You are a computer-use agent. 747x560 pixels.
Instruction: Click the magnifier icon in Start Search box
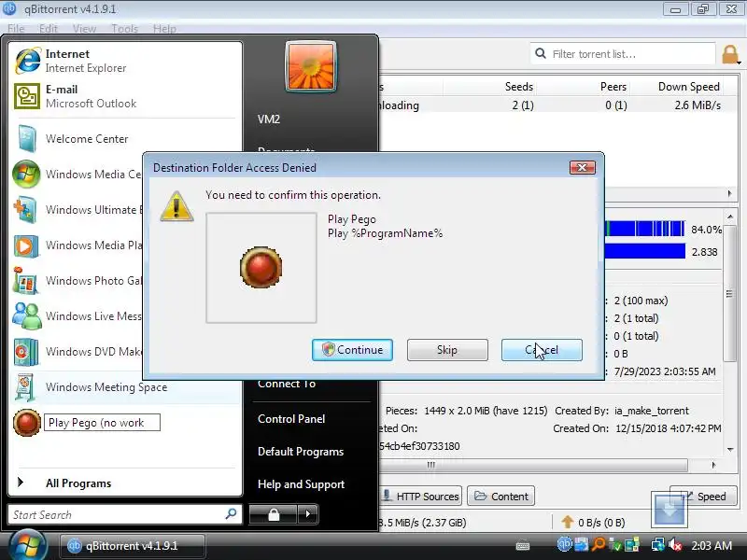coord(231,514)
